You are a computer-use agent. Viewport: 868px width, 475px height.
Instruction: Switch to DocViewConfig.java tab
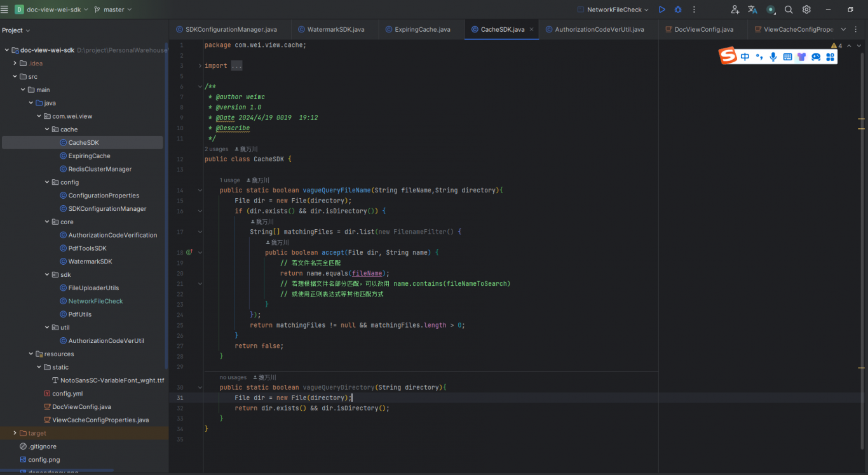[x=703, y=29]
